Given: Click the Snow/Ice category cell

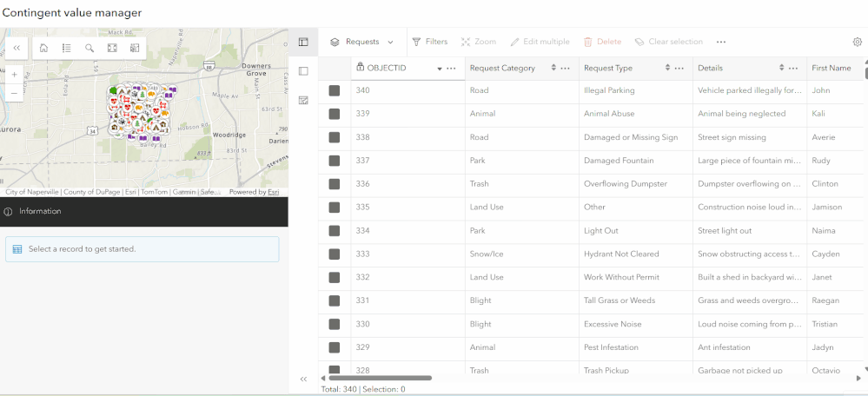Looking at the screenshot, I should coord(522,254).
